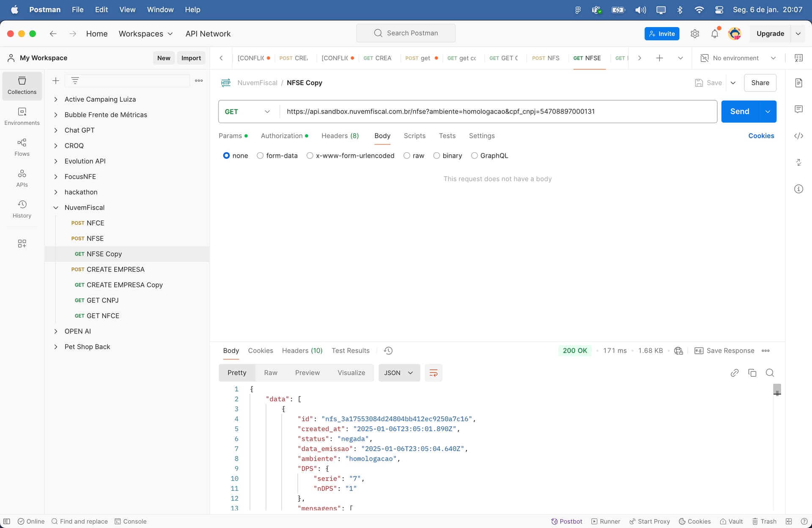Open the Flows sidebar section
Image resolution: width=812 pixels, height=528 pixels.
point(22,147)
